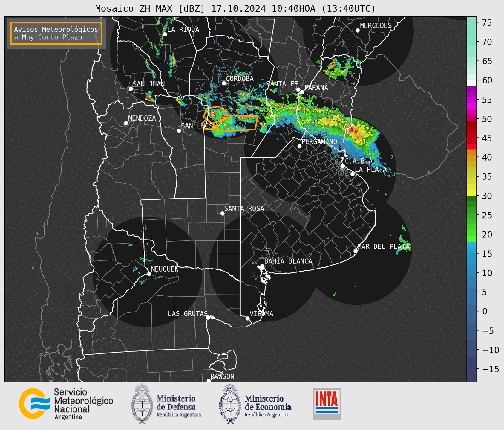Click the BAHÍA BLANCA city label

[x=288, y=261]
